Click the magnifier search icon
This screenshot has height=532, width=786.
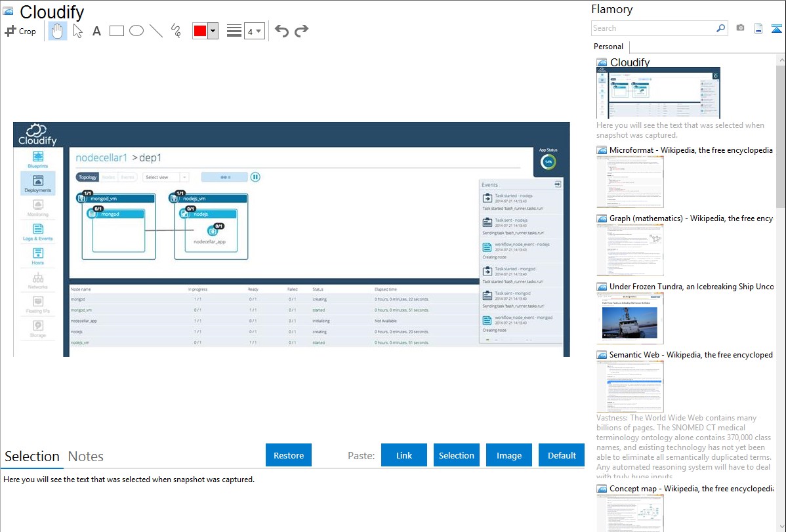[x=721, y=28]
